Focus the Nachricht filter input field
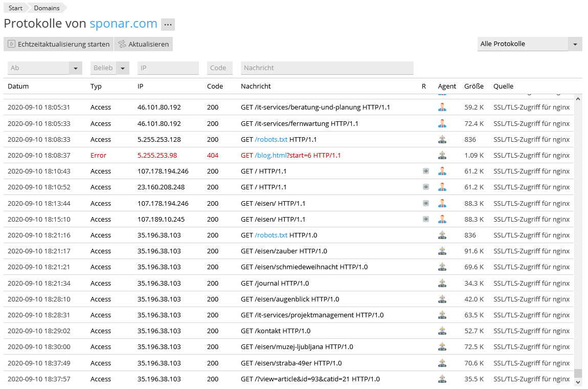The height and width of the screenshot is (389, 588). (x=327, y=68)
